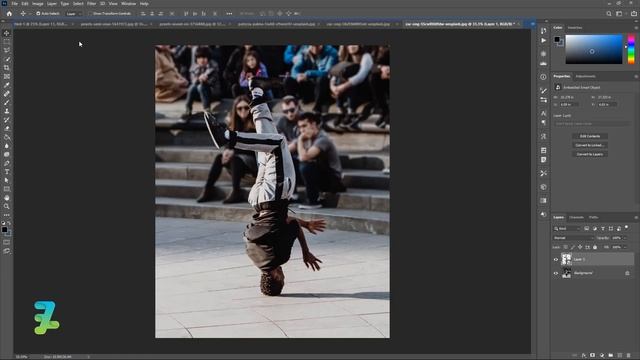Image resolution: width=640 pixels, height=360 pixels.
Task: Select the Clone Stamp tool
Action: pos(7,111)
